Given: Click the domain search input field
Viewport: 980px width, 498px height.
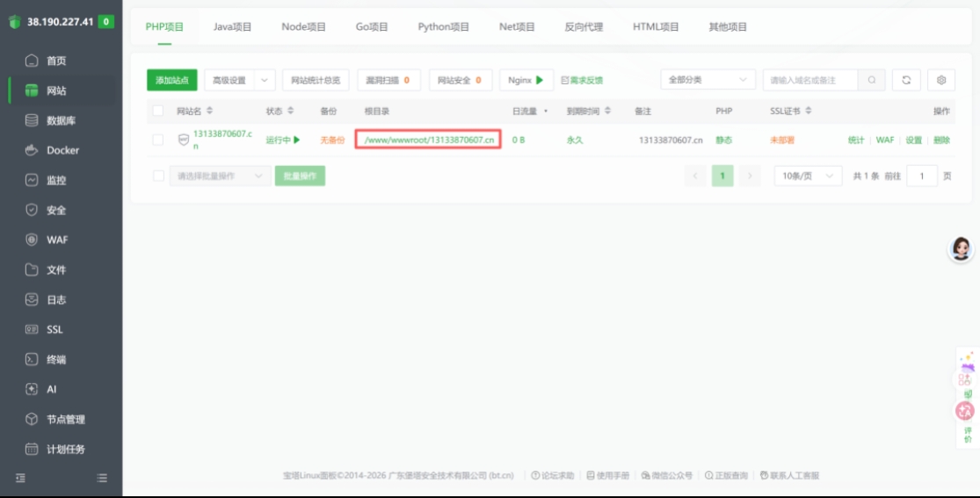Looking at the screenshot, I should click(x=810, y=80).
